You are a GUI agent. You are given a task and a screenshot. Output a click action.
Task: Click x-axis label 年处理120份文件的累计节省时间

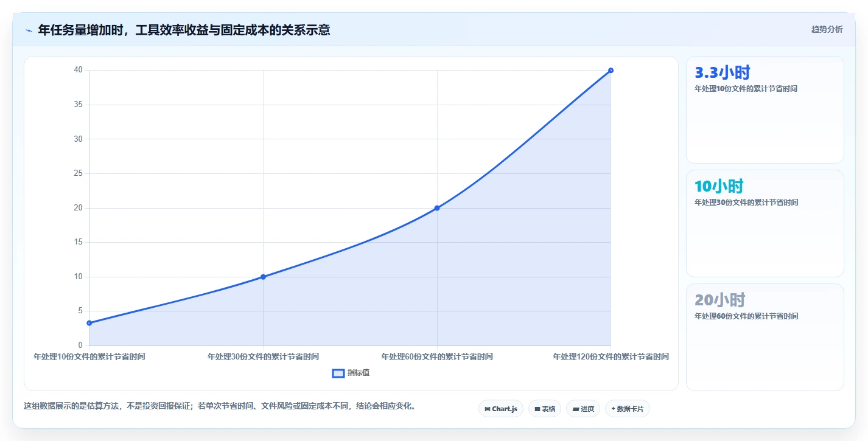click(611, 356)
